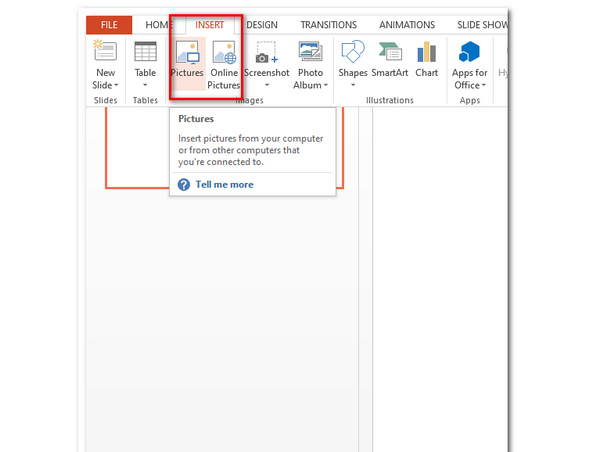The height and width of the screenshot is (452, 600).
Task: Click the New Slide icon
Action: (x=105, y=51)
